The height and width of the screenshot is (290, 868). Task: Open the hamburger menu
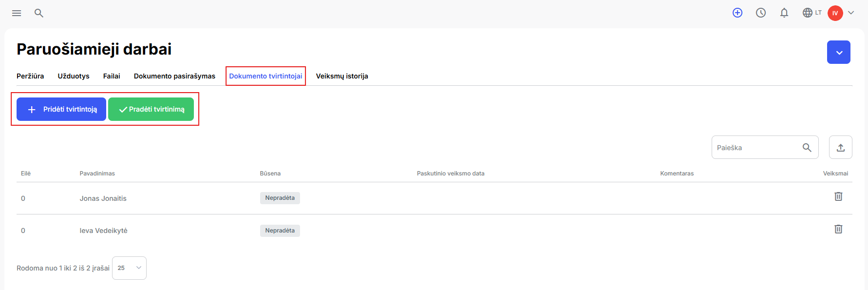17,13
